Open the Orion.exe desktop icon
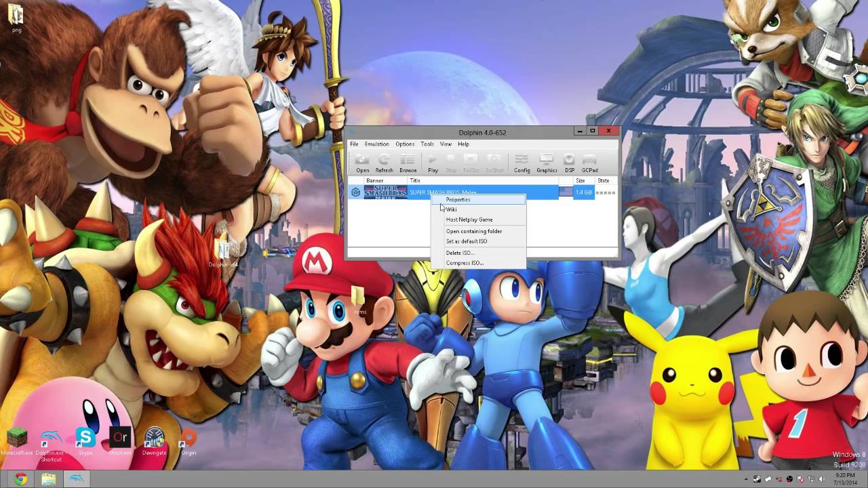The image size is (868, 488). pos(120,441)
